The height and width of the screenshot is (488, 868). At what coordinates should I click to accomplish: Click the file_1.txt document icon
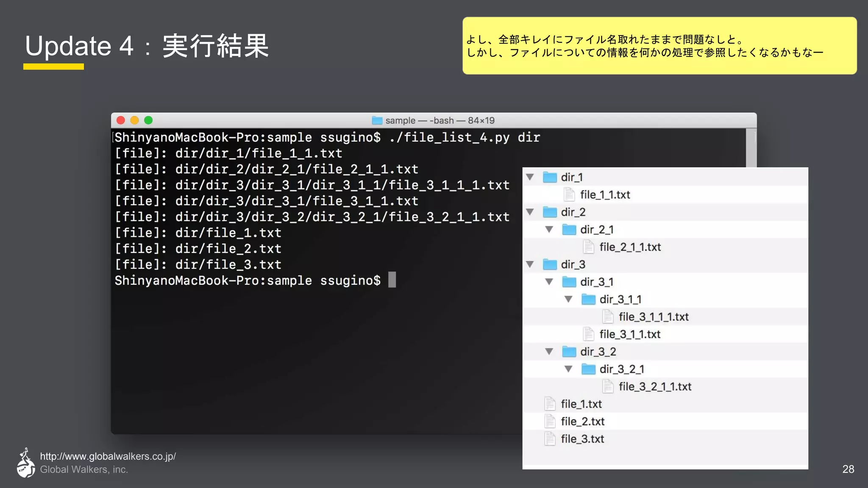[x=550, y=404]
